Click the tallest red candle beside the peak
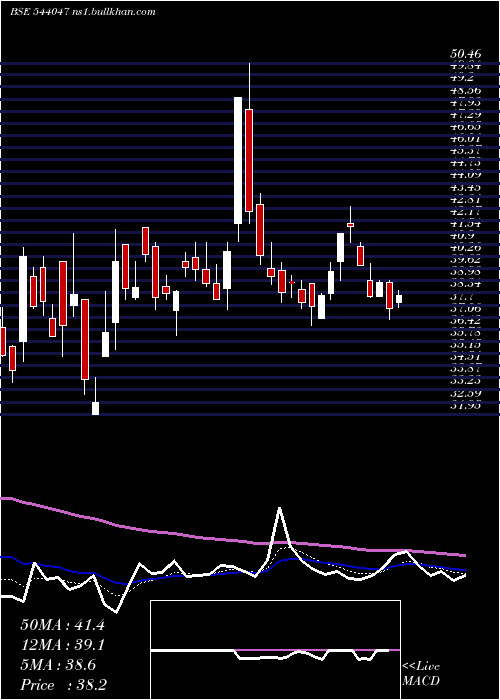Image resolution: width=500 pixels, height=700 pixels. point(249,160)
